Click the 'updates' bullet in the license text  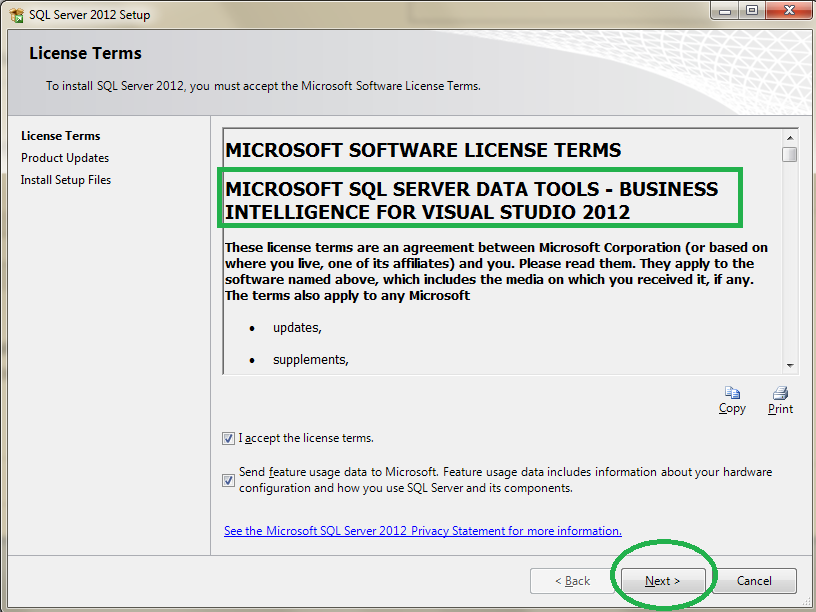pos(296,326)
